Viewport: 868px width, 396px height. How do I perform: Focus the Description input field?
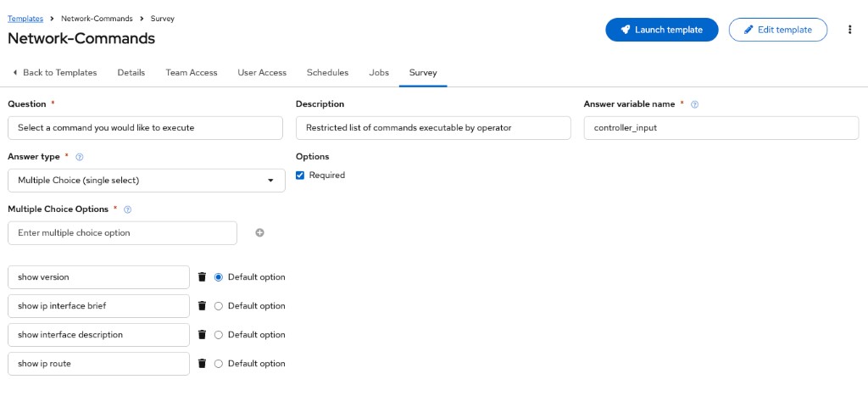pos(433,128)
